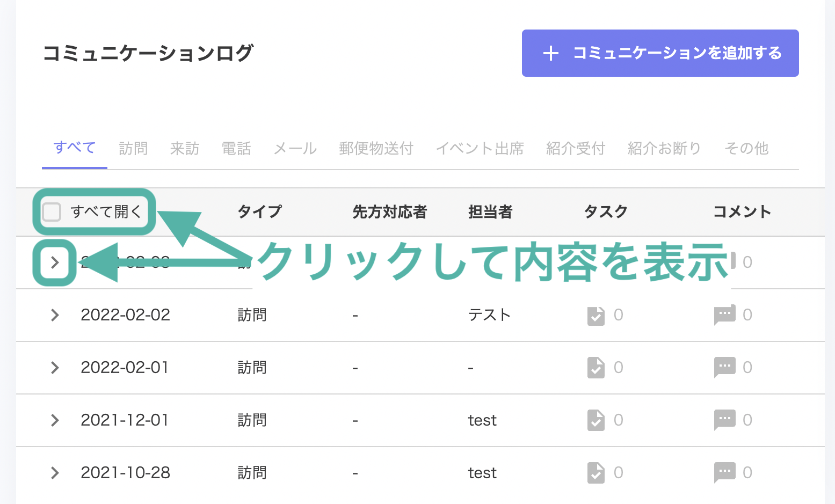Switch to the イベント出席 tab
835x504 pixels.
(480, 148)
